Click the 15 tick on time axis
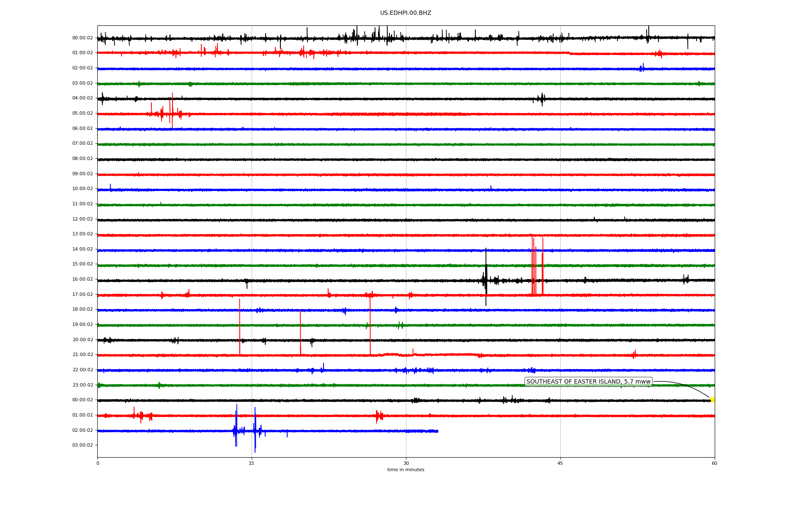This screenshot has width=812, height=508. point(252,464)
